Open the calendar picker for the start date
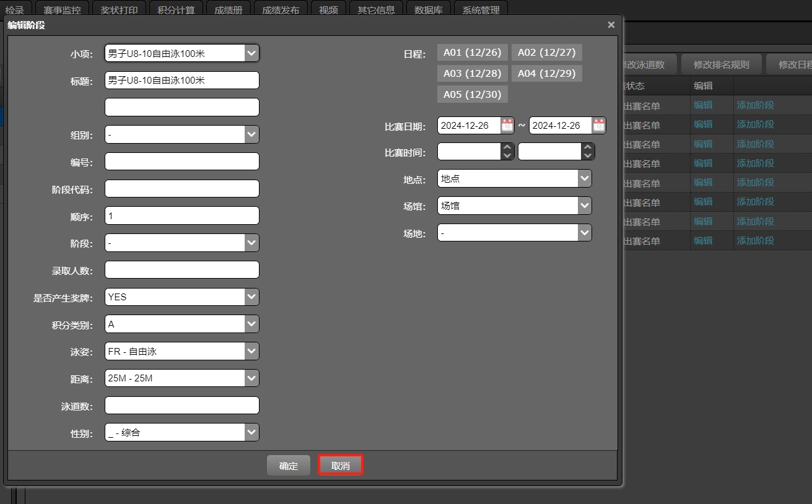812x504 pixels. (507, 125)
